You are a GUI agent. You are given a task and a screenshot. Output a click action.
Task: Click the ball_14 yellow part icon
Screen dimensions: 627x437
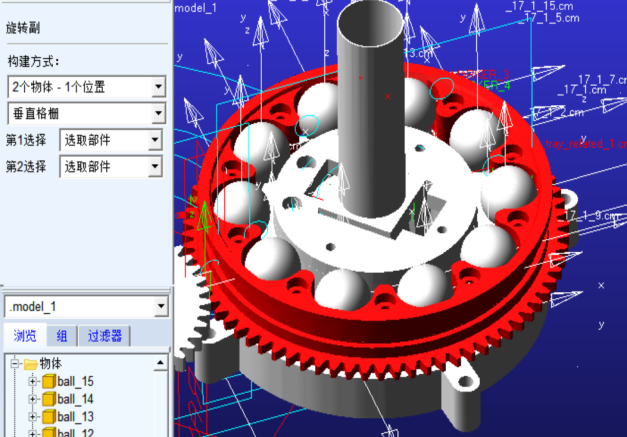click(49, 399)
